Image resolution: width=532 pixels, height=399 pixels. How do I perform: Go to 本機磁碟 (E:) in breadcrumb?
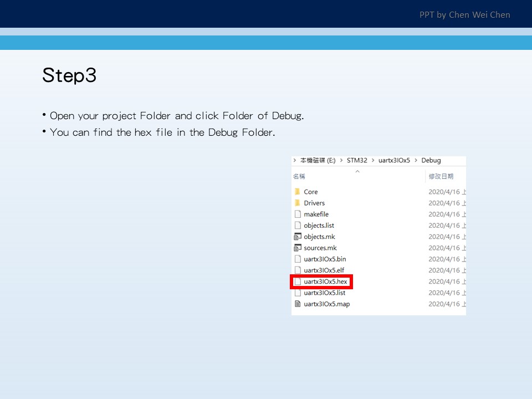[x=318, y=160]
